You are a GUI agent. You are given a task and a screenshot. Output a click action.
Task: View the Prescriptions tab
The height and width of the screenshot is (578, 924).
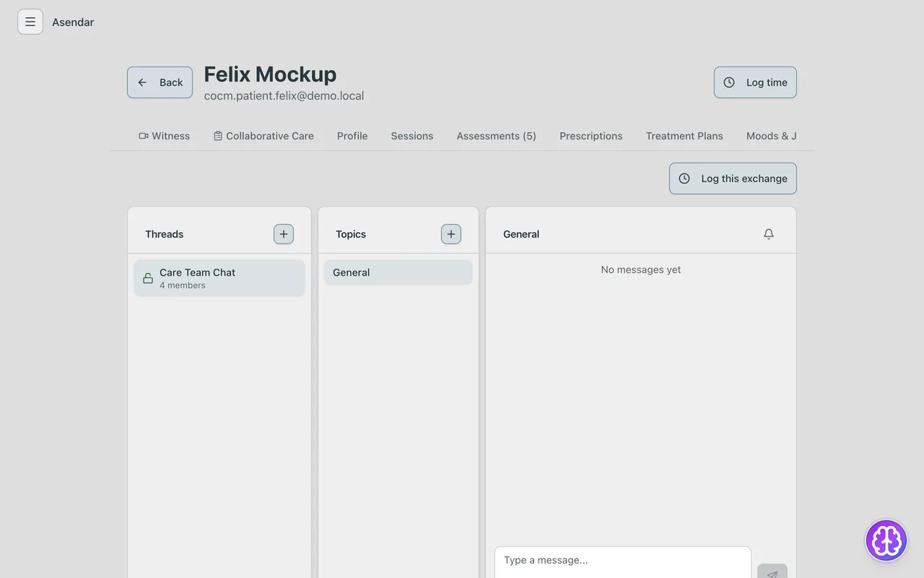point(591,136)
